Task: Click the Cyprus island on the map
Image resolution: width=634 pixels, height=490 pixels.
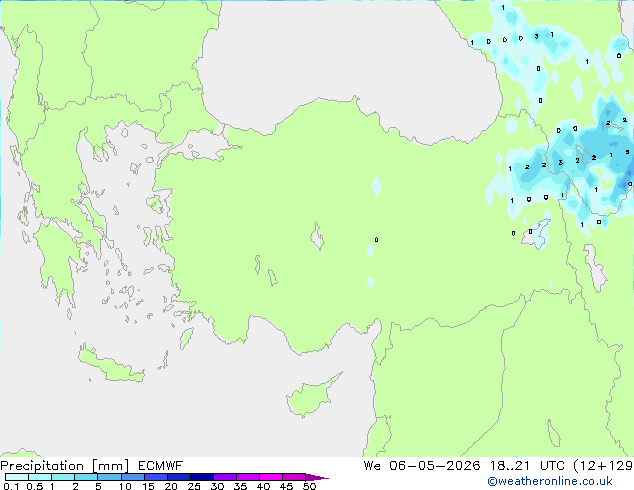Action: 311,396
